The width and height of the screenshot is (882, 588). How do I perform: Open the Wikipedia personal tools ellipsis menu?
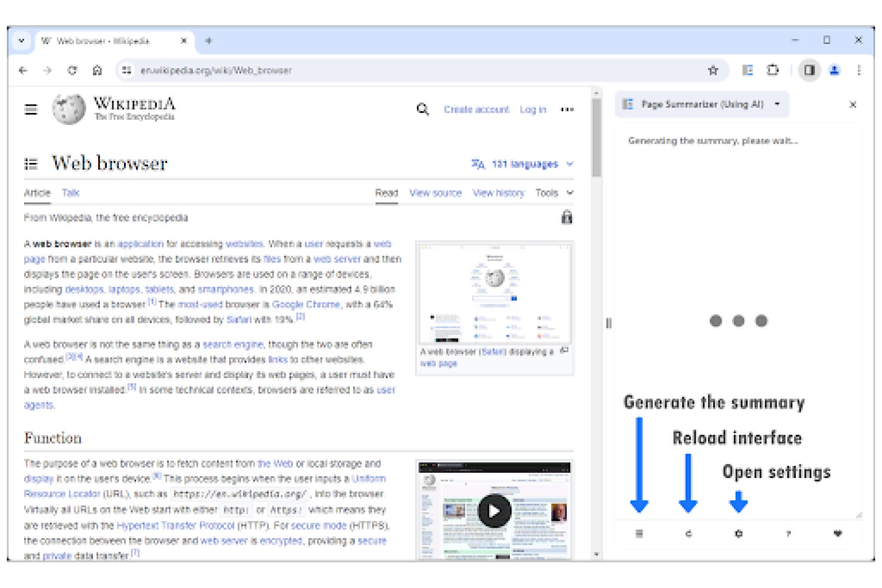click(567, 109)
